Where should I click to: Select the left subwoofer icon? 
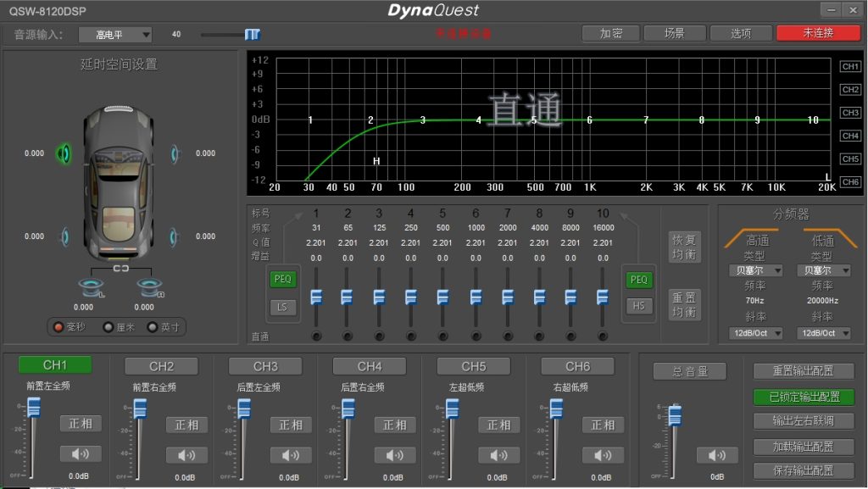(91, 287)
